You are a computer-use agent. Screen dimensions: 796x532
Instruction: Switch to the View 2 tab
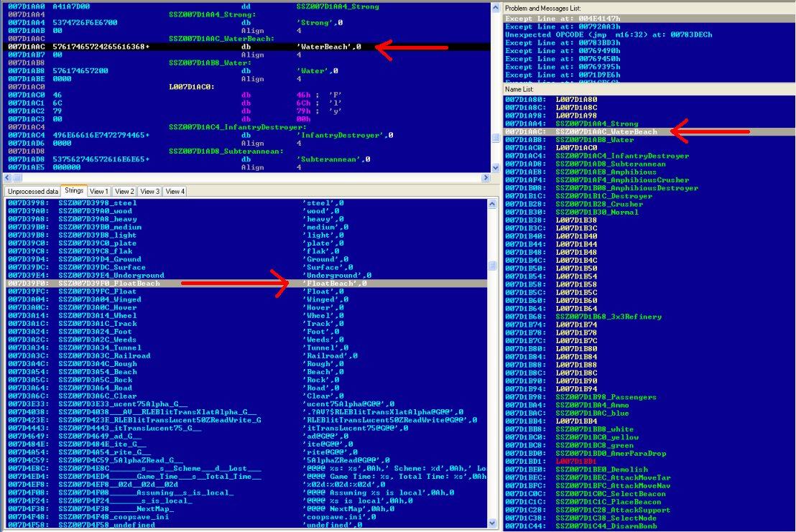[124, 192]
